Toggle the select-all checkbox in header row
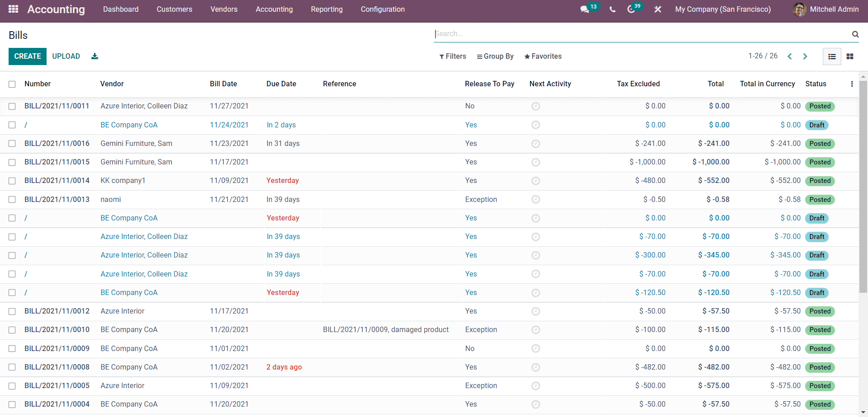Screen dimensions: 868x417 [x=12, y=84]
